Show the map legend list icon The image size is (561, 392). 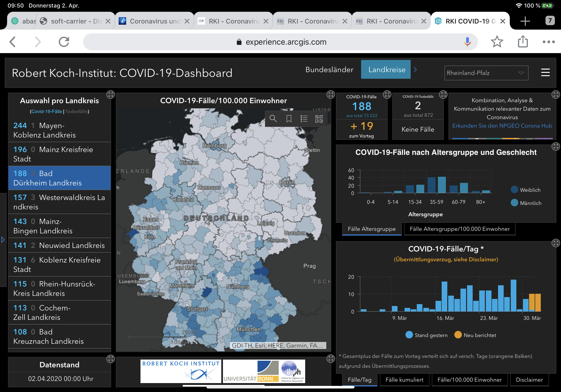pyautogui.click(x=304, y=119)
